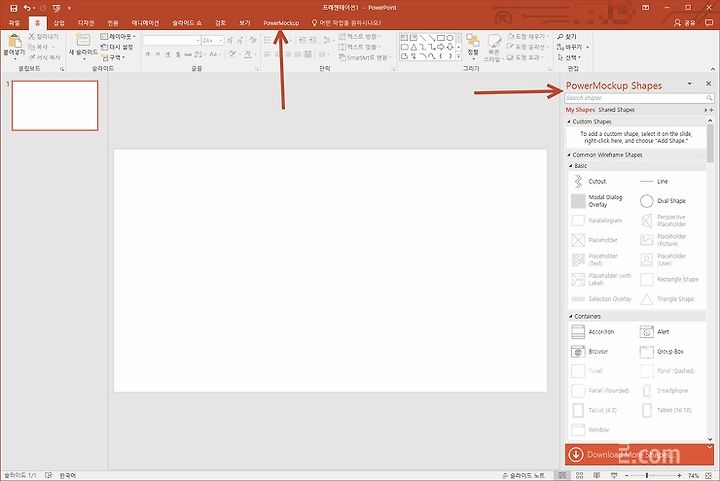This screenshot has height=481, width=720.
Task: Switch to Shared Shapes tab
Action: click(x=616, y=110)
